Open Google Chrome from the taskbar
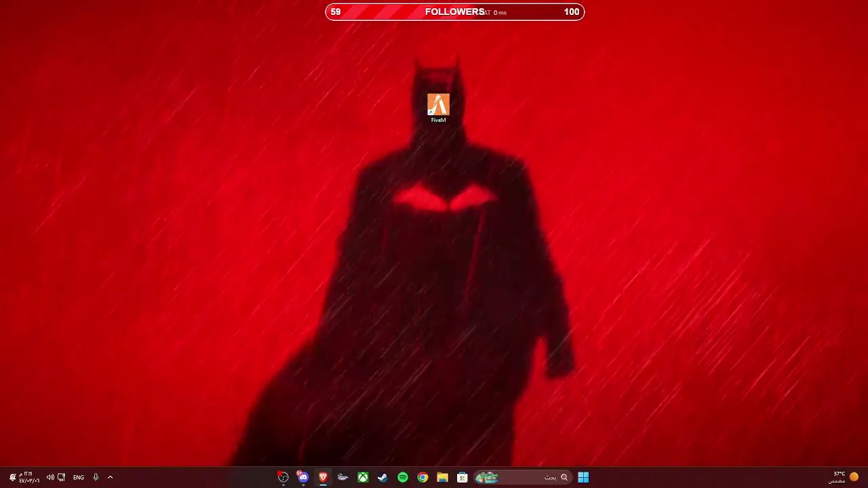The height and width of the screenshot is (488, 868). click(422, 477)
